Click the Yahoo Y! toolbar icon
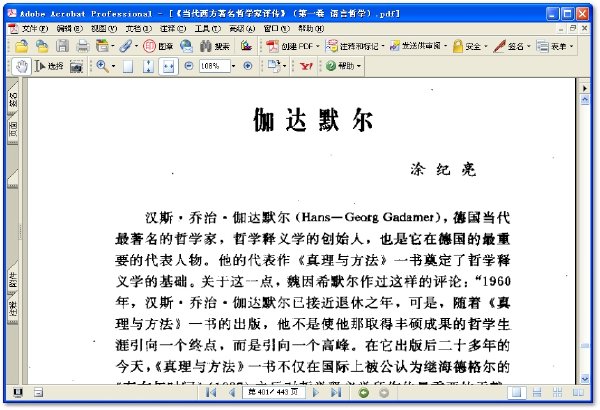The width and height of the screenshot is (600, 410). tap(306, 66)
